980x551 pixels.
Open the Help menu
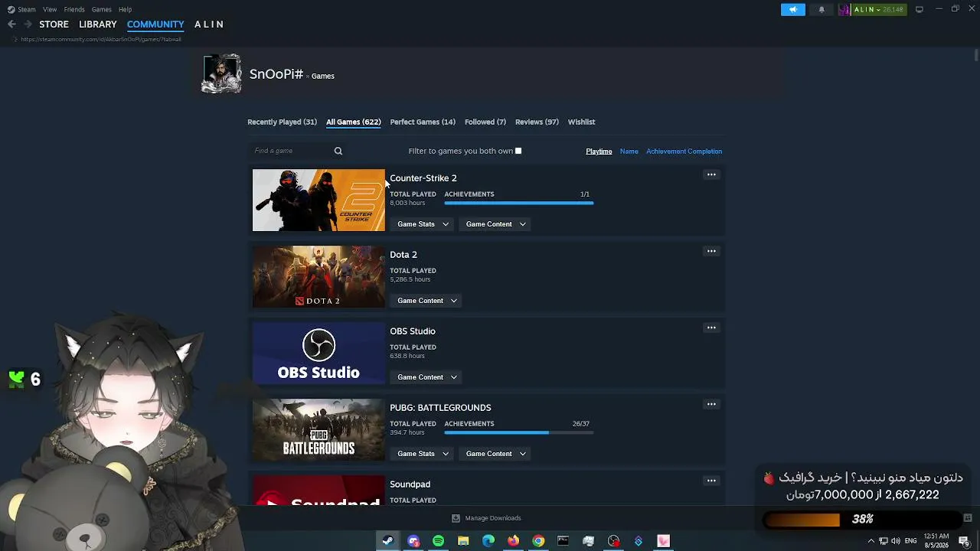125,9
